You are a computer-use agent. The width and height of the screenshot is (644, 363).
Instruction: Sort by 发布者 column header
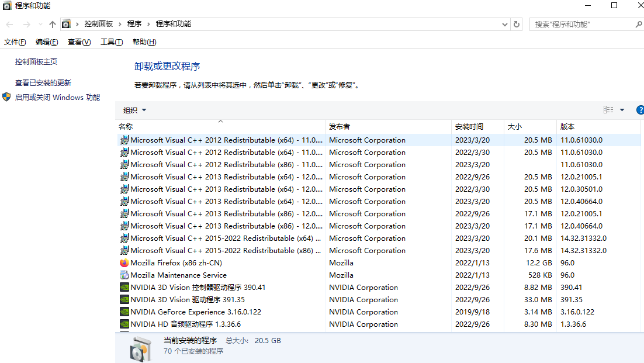(388, 126)
